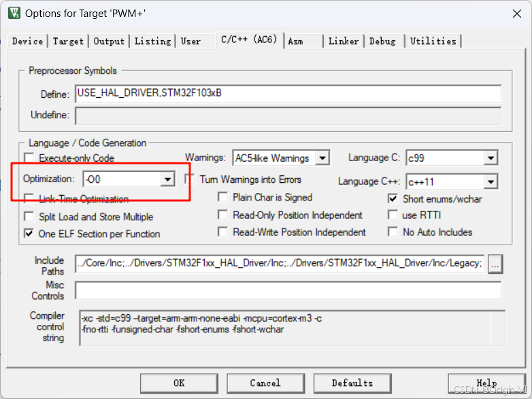The image size is (532, 399).
Task: Open the Optimization level dropdown
Action: (x=167, y=179)
